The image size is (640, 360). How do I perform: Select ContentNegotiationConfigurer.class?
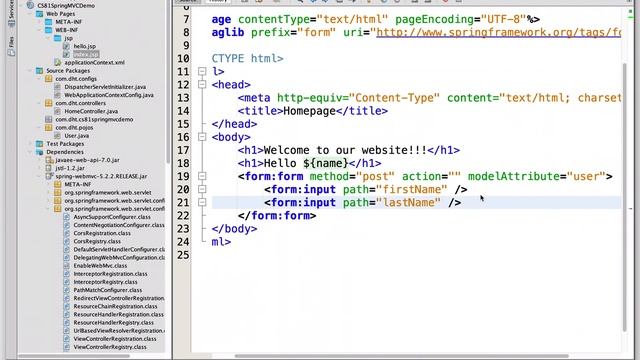click(119, 225)
